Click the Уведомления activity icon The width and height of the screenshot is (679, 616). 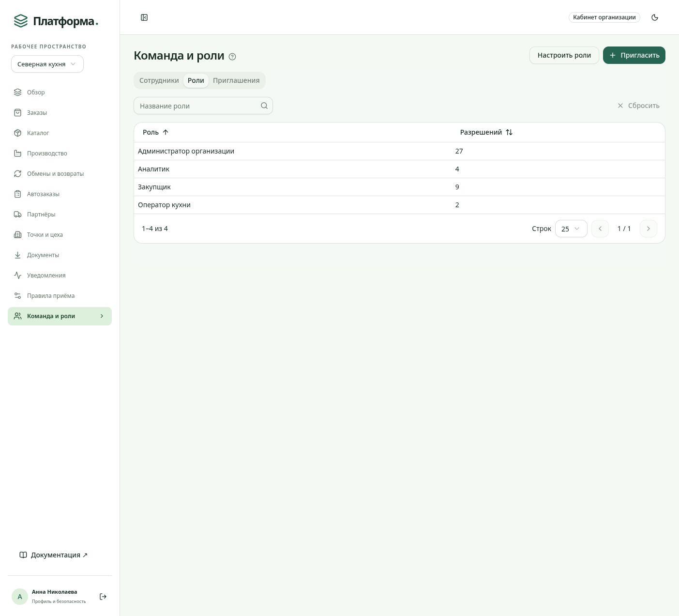[x=18, y=275]
